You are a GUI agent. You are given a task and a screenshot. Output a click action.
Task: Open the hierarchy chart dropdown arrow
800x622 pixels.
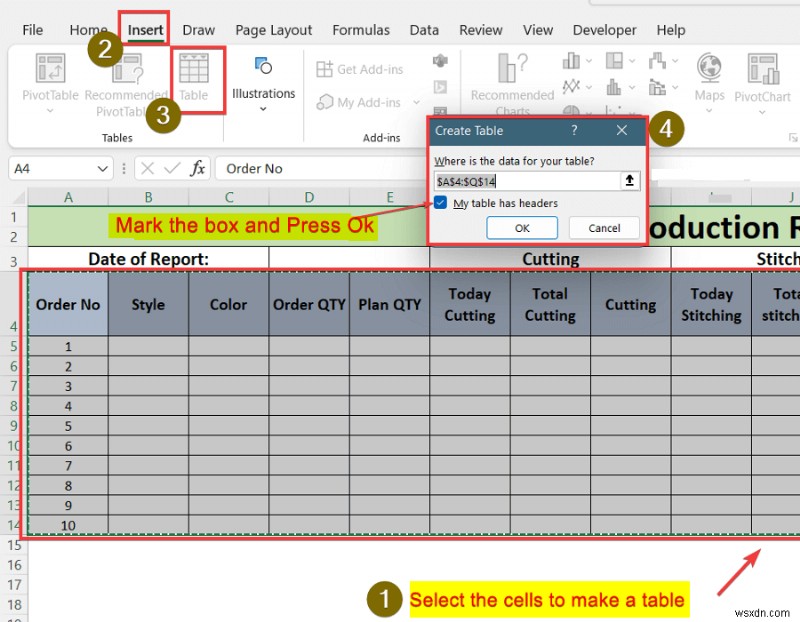coord(632,60)
